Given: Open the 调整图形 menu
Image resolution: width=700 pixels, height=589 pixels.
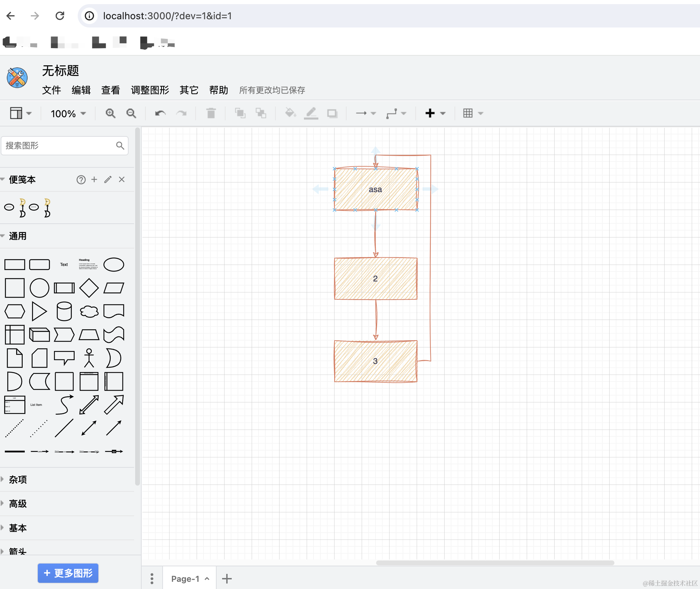Looking at the screenshot, I should (150, 90).
